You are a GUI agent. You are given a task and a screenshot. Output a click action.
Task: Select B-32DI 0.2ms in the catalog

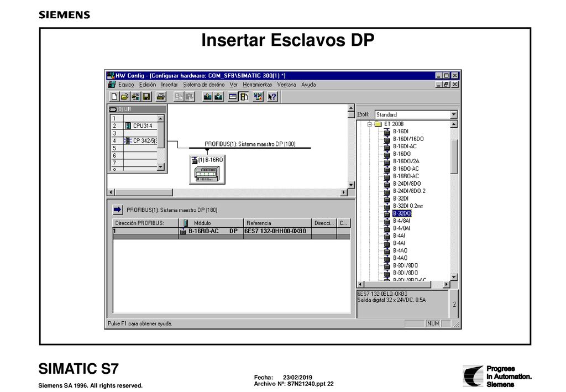(x=408, y=206)
